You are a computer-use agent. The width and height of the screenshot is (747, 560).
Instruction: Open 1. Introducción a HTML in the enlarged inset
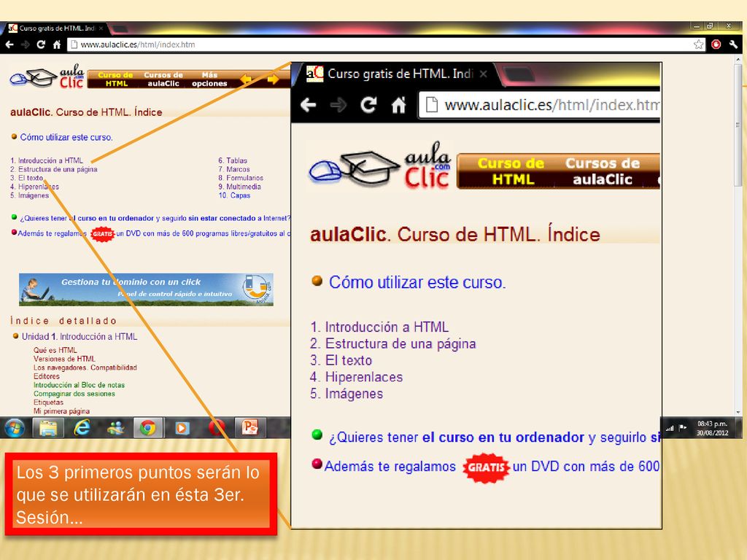(x=379, y=327)
